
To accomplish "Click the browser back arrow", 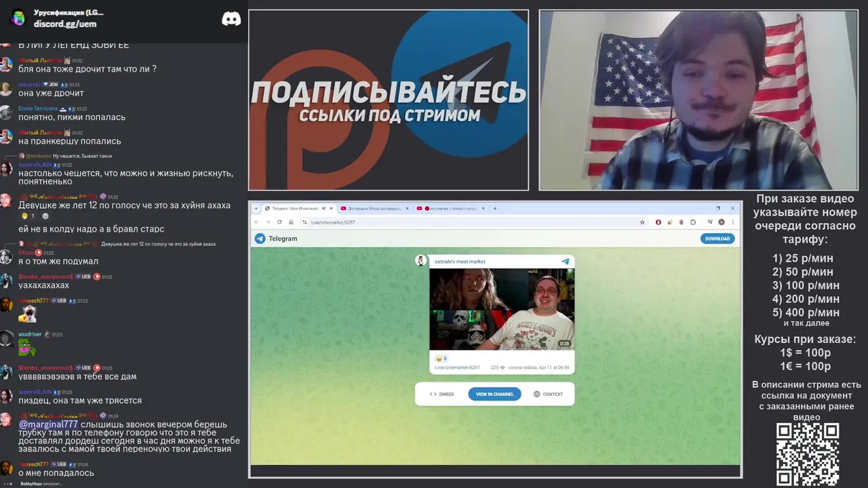I will [x=256, y=222].
